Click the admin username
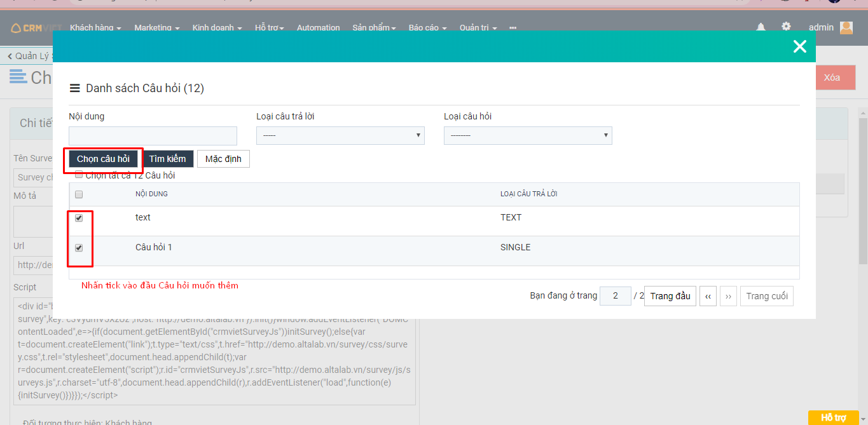The width and height of the screenshot is (868, 425). coord(821,27)
